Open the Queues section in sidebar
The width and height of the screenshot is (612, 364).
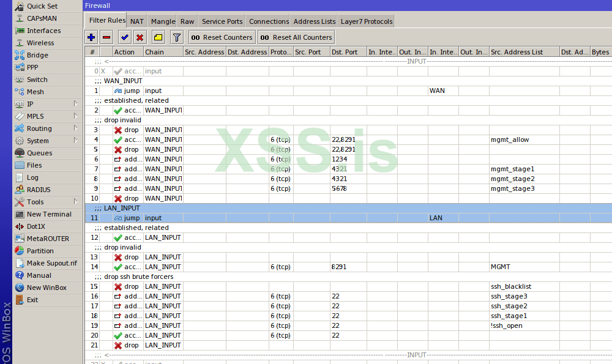[39, 153]
